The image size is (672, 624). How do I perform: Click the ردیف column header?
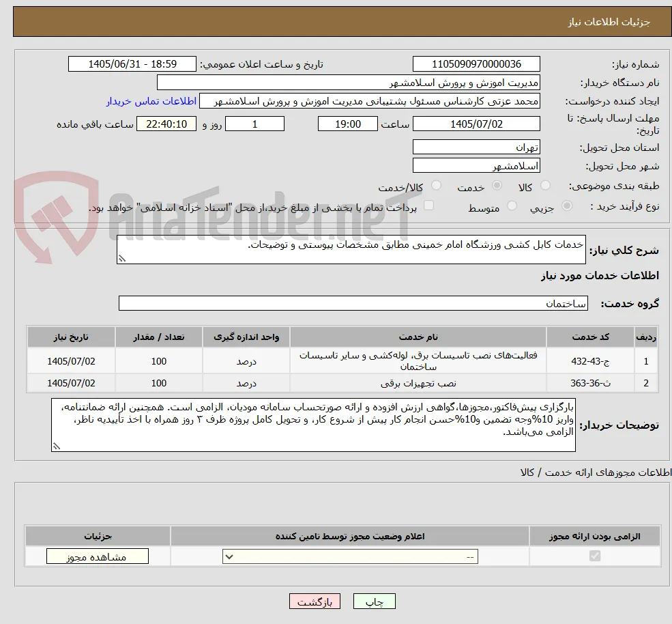(646, 337)
